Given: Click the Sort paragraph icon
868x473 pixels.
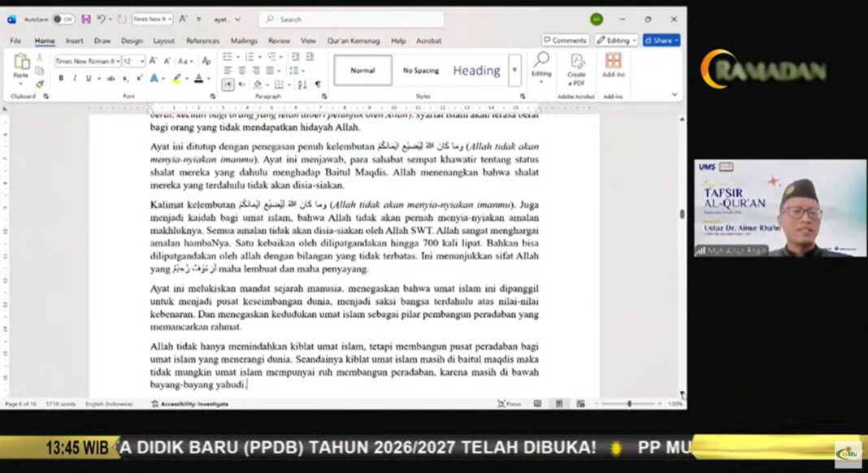Looking at the screenshot, I should pyautogui.click(x=302, y=84).
